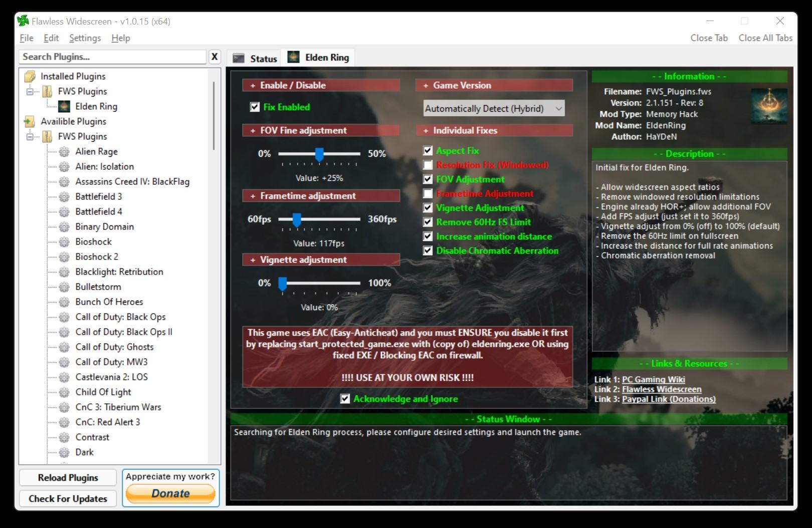This screenshot has width=812, height=528.
Task: Enable Resolution Fix (Windowed) checkbox
Action: [x=428, y=165]
